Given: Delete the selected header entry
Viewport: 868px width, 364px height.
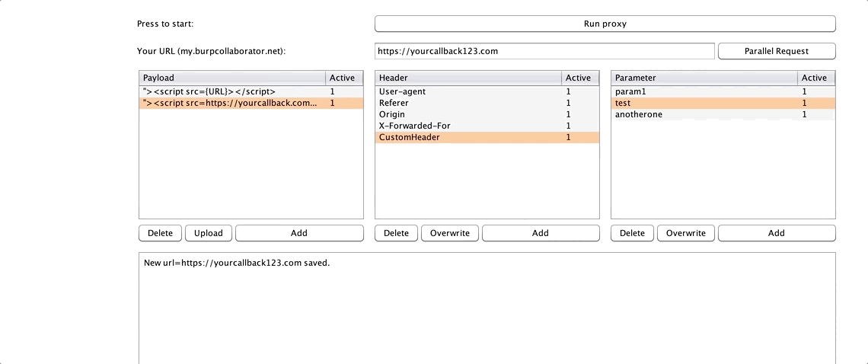Looking at the screenshot, I should (x=396, y=233).
